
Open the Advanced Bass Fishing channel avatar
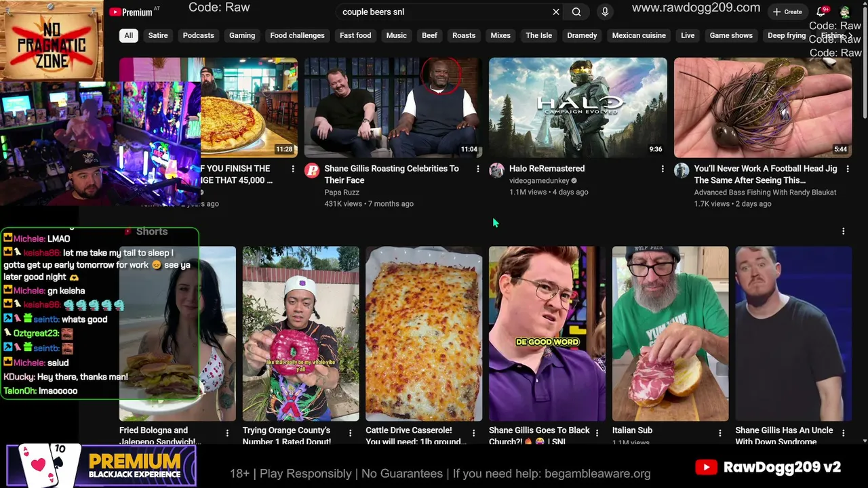coord(682,171)
